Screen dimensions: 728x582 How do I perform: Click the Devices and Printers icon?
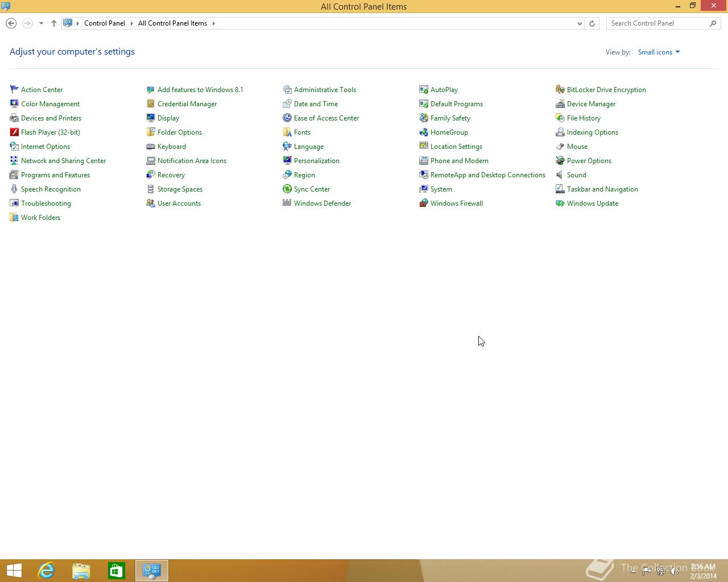click(x=14, y=118)
